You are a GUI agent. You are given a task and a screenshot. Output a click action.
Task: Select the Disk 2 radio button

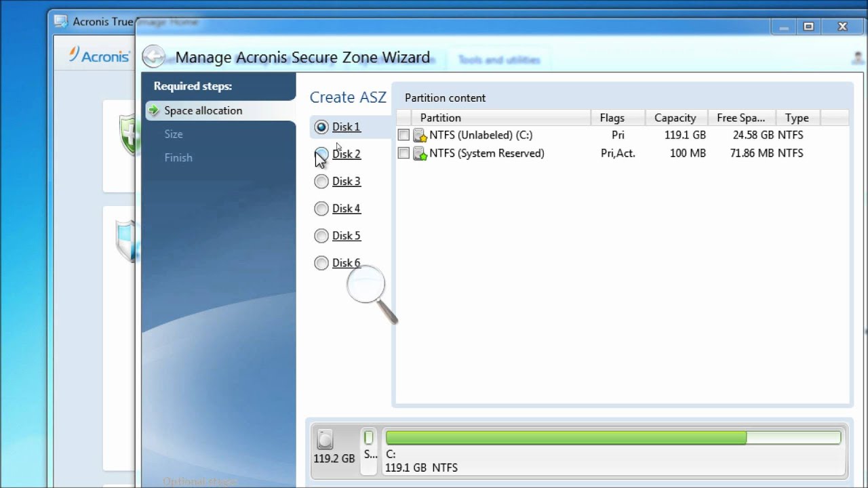click(x=321, y=154)
